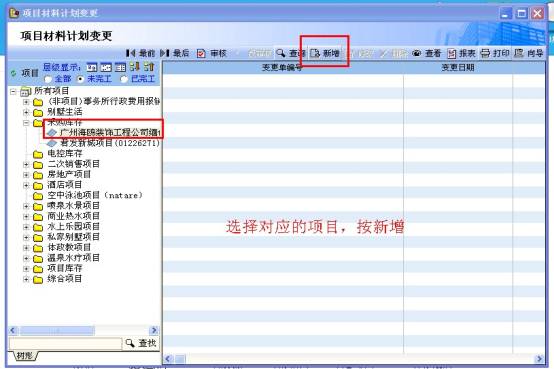Collapse the 所有项目 root node

tap(13, 92)
